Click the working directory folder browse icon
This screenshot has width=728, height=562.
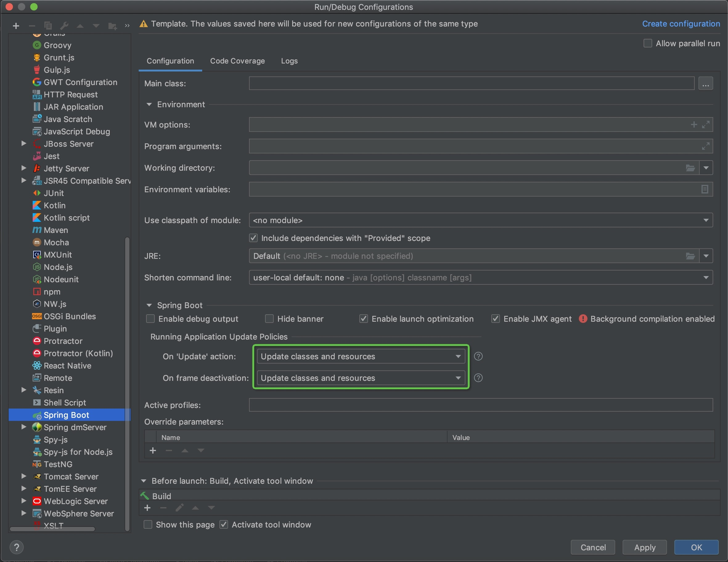pos(690,168)
